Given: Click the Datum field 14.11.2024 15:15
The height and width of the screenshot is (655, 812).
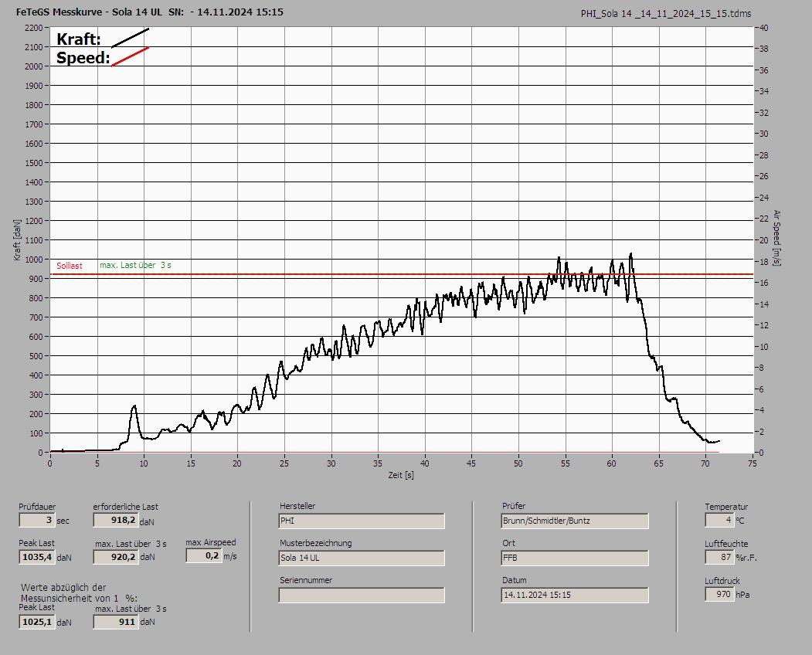Looking at the screenshot, I should tap(575, 596).
